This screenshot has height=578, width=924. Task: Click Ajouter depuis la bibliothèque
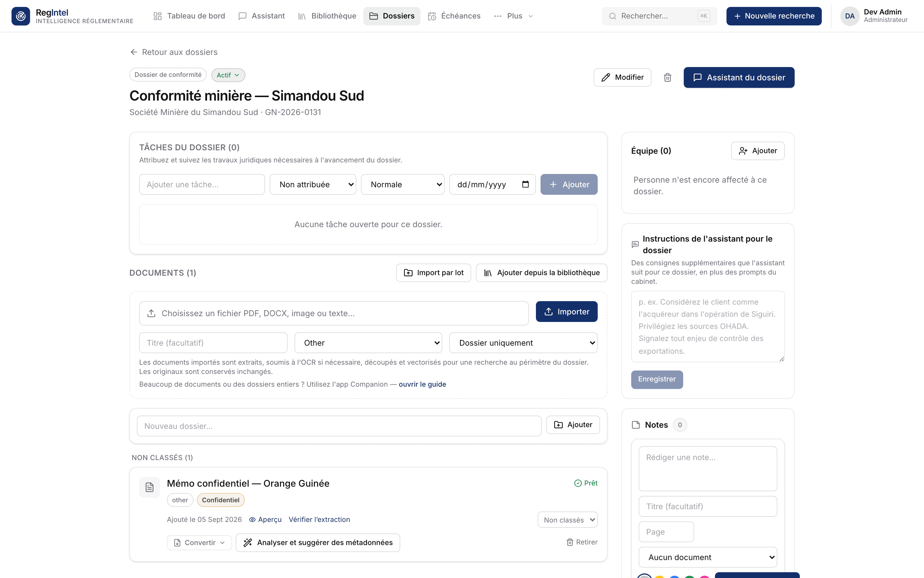click(541, 273)
